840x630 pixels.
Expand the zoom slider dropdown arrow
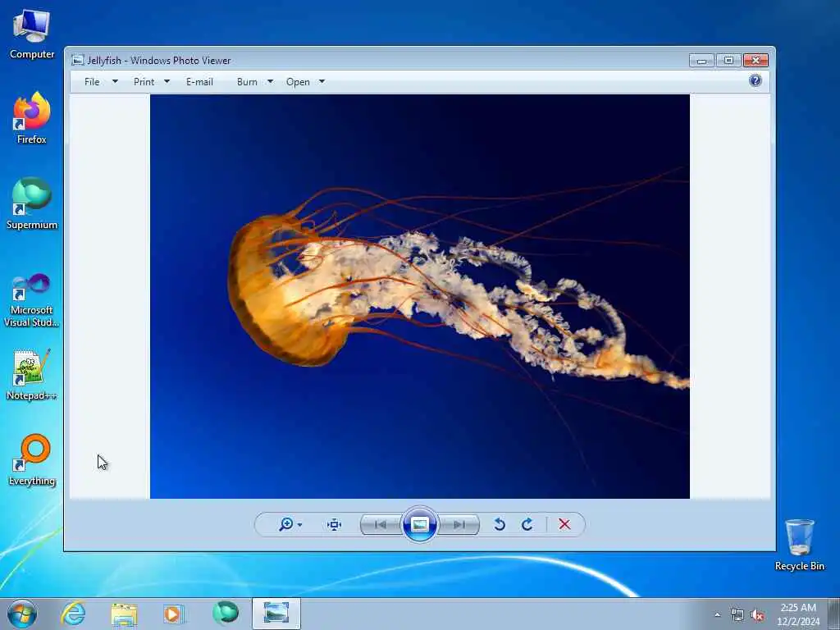pos(299,525)
